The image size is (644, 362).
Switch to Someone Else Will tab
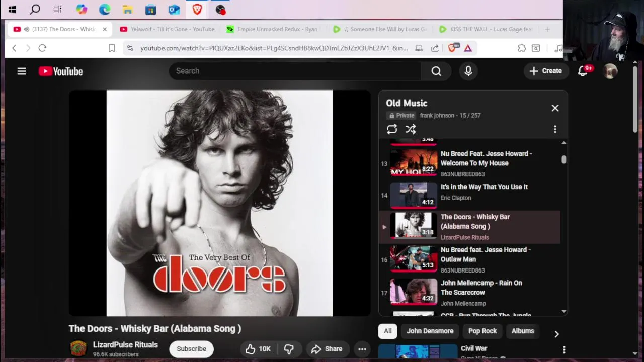point(381,29)
